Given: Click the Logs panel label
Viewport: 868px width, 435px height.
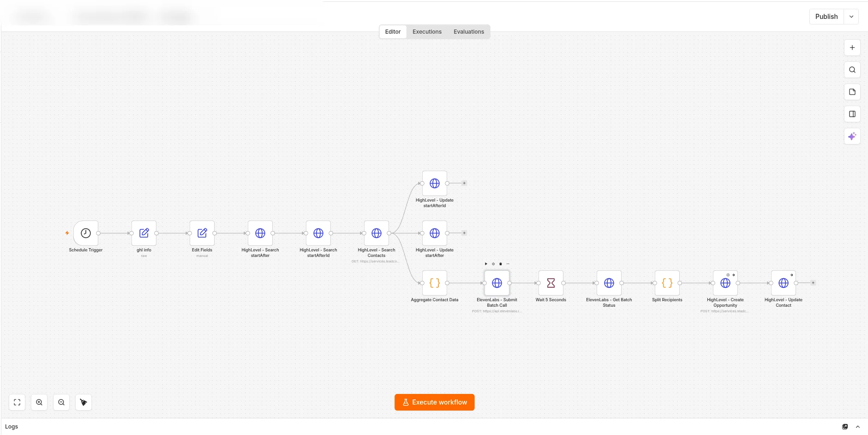Looking at the screenshot, I should pos(12,427).
